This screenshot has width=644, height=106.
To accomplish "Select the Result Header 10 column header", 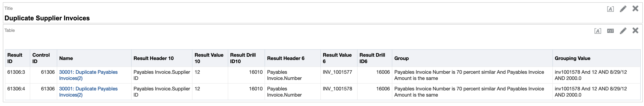I will tap(153, 58).
